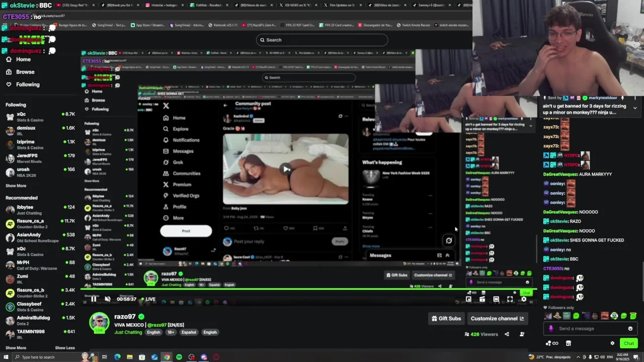The image size is (644, 362).
Task: Click Followers only chat mode label
Action: 559,308
